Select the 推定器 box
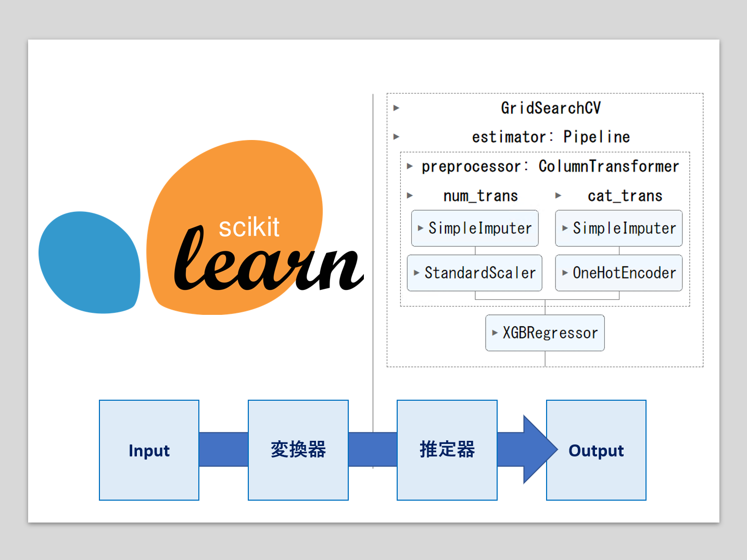The image size is (747, 560). (x=447, y=450)
